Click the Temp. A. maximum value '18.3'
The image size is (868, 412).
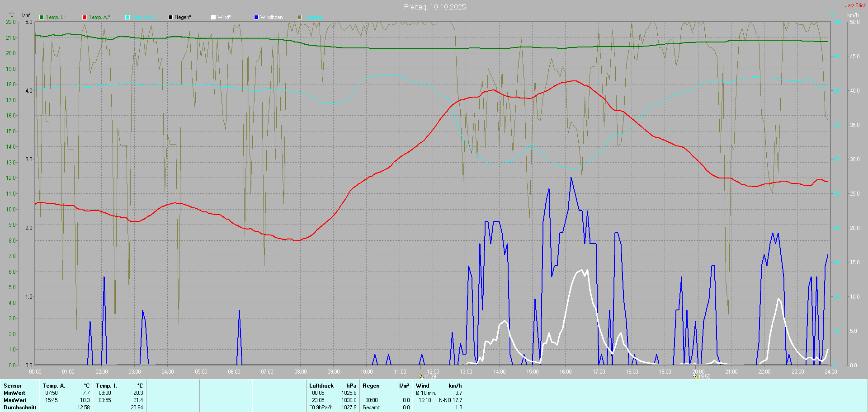85,400
